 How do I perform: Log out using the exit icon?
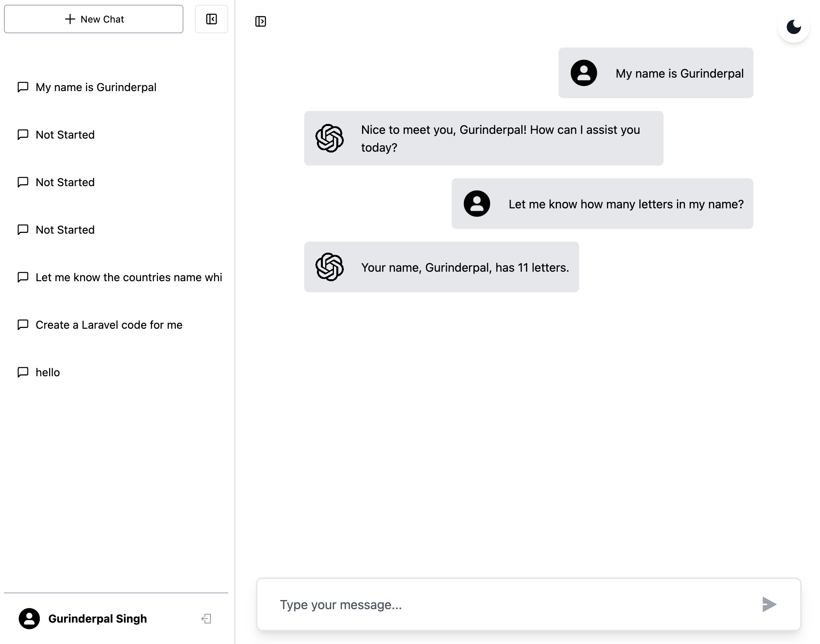[x=206, y=619]
